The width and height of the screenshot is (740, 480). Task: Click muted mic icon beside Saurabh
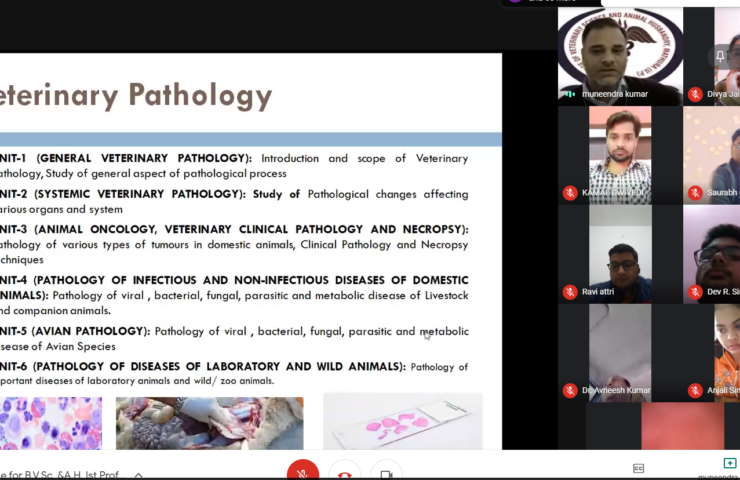pos(695,193)
